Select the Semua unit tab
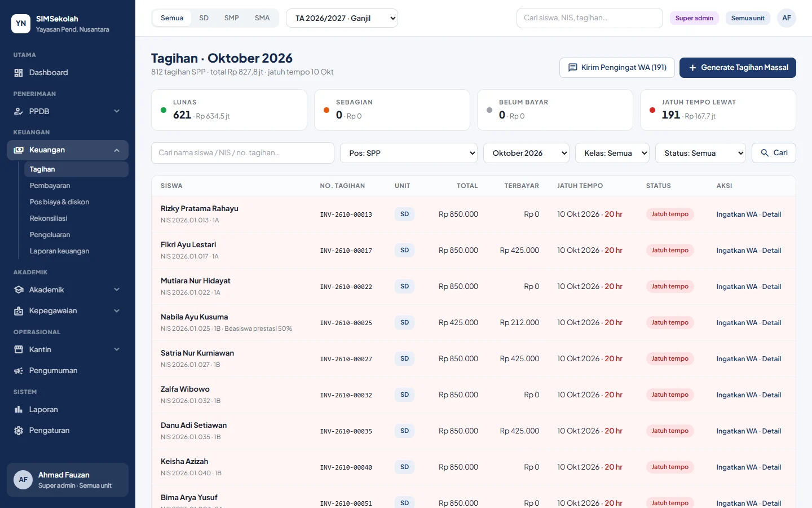 (x=172, y=18)
